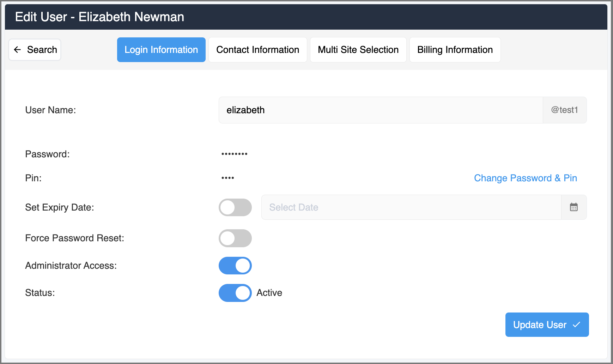Open the Billing Information tab
613x364 pixels.
pyautogui.click(x=455, y=50)
